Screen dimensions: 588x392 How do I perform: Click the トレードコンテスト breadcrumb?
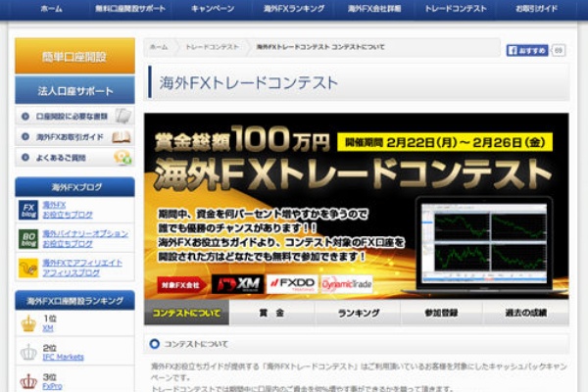[x=213, y=47]
